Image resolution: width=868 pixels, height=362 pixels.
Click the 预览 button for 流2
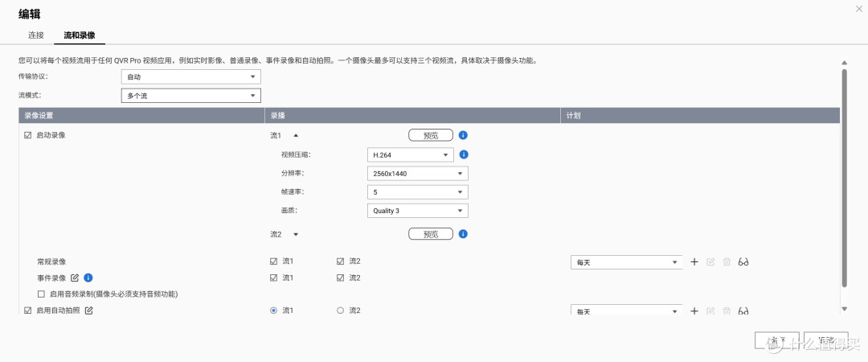point(431,234)
